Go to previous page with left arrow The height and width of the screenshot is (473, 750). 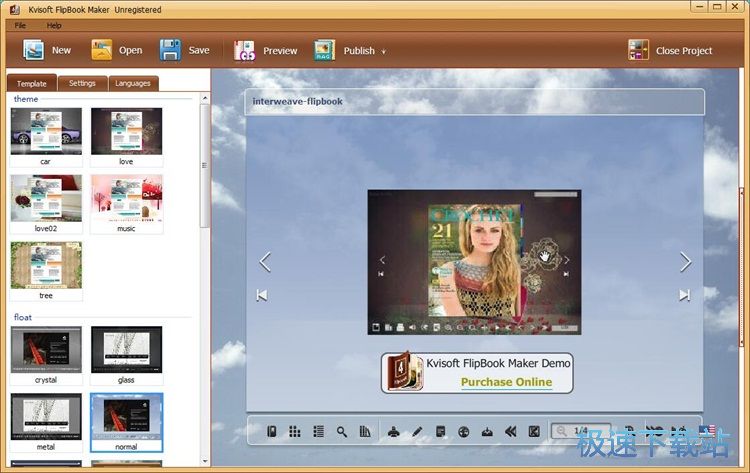coord(265,262)
